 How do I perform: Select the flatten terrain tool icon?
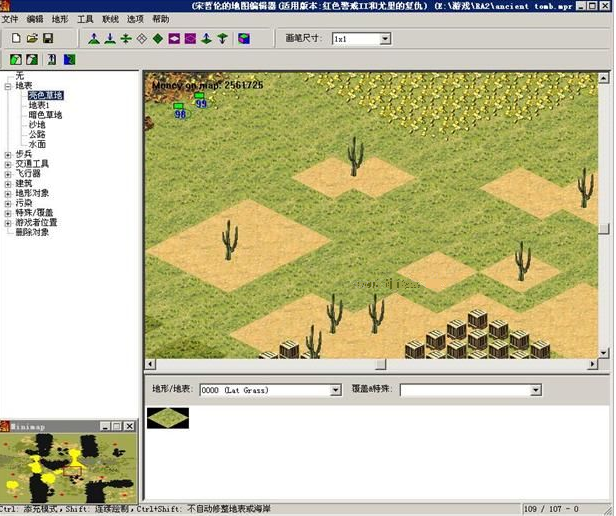(126, 39)
